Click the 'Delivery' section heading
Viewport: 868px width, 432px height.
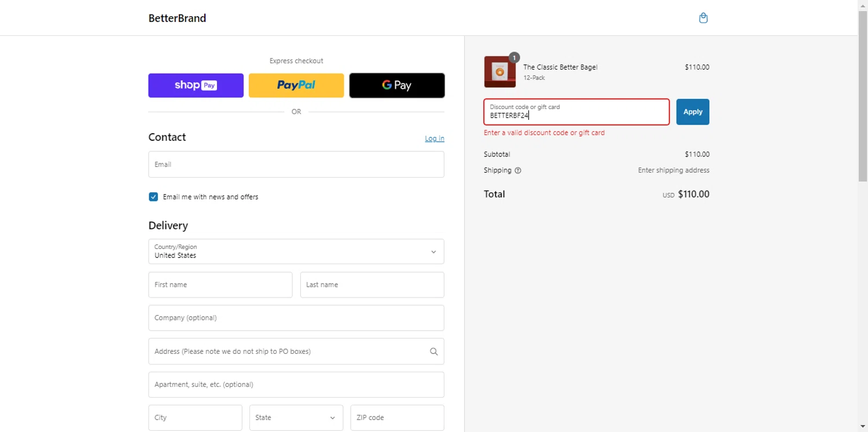pos(168,225)
